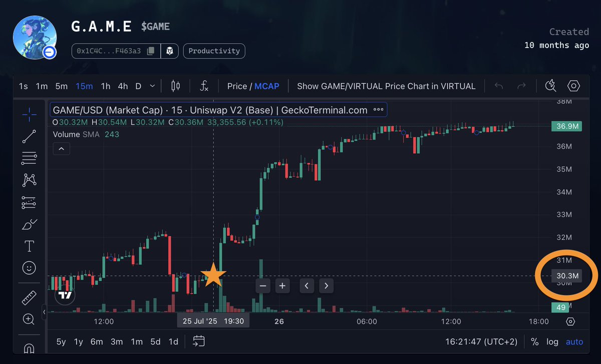
Task: Undo the last chart action
Action: pos(499,86)
